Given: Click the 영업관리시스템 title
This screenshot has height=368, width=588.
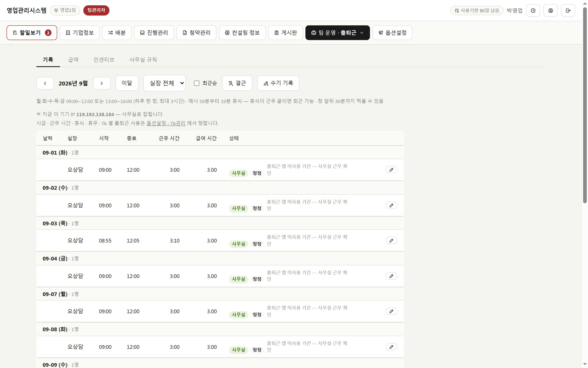Looking at the screenshot, I should click(27, 10).
